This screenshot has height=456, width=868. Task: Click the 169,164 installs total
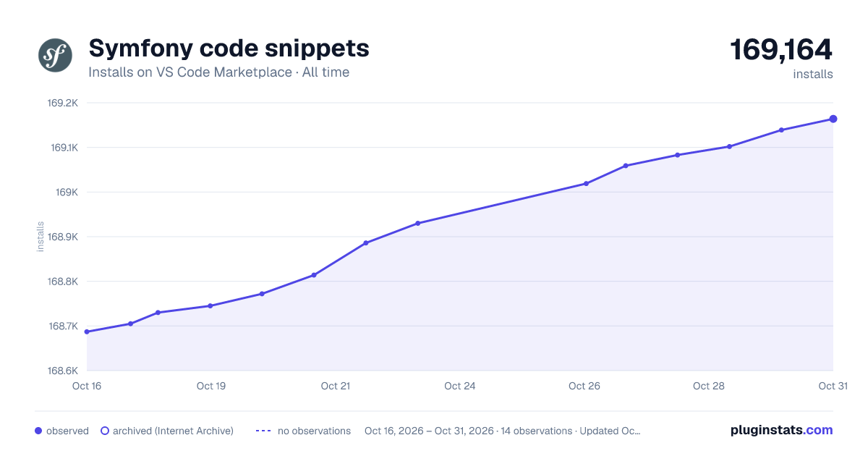pyautogui.click(x=781, y=50)
